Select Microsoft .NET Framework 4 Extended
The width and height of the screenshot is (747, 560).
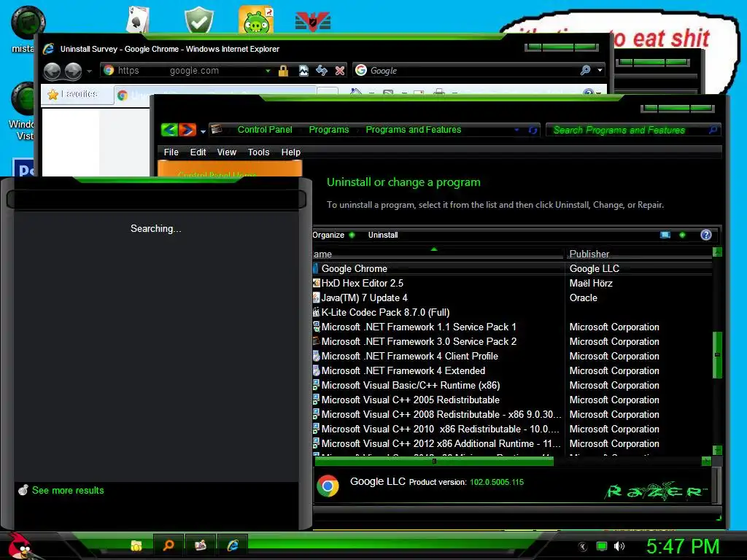click(512, 370)
